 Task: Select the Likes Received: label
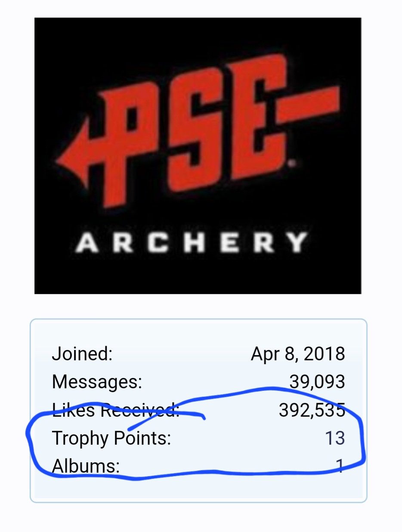point(116,410)
